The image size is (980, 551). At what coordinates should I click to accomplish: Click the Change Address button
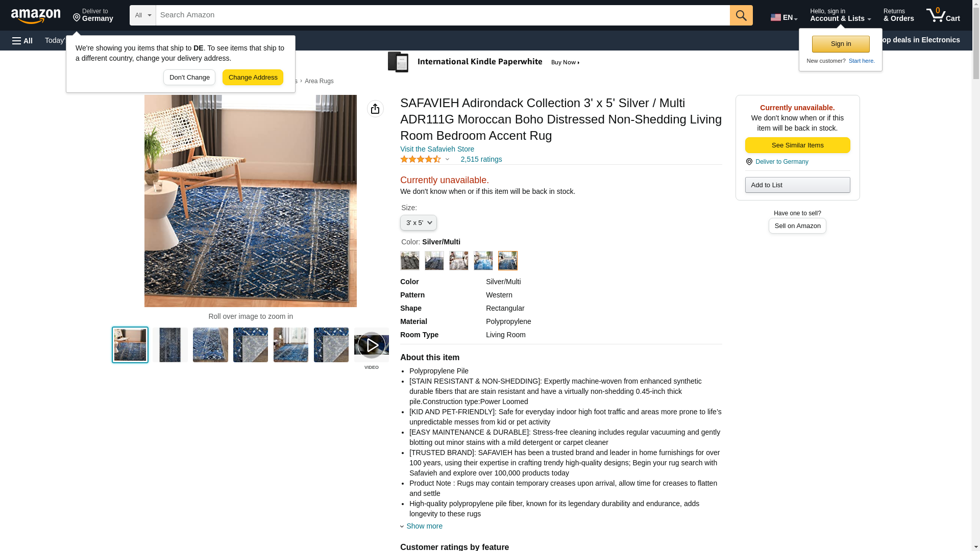(253, 78)
